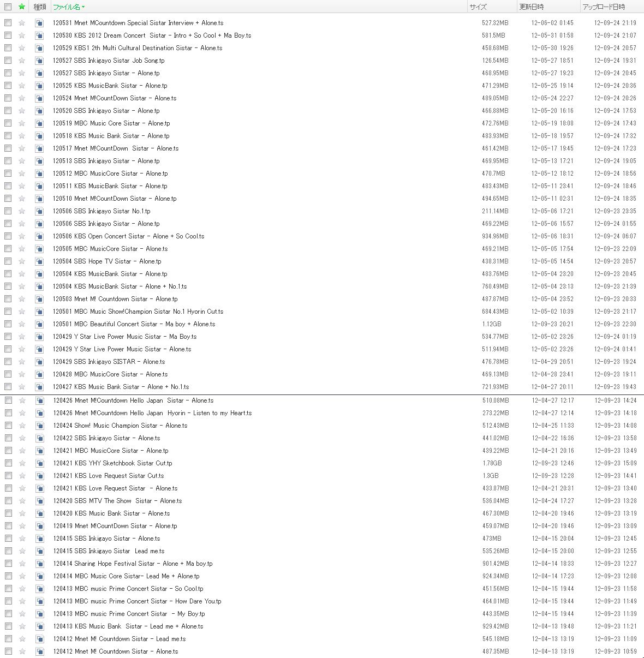The width and height of the screenshot is (644, 658).
Task: Click the 1.12GB size cell
Action: (x=491, y=324)
